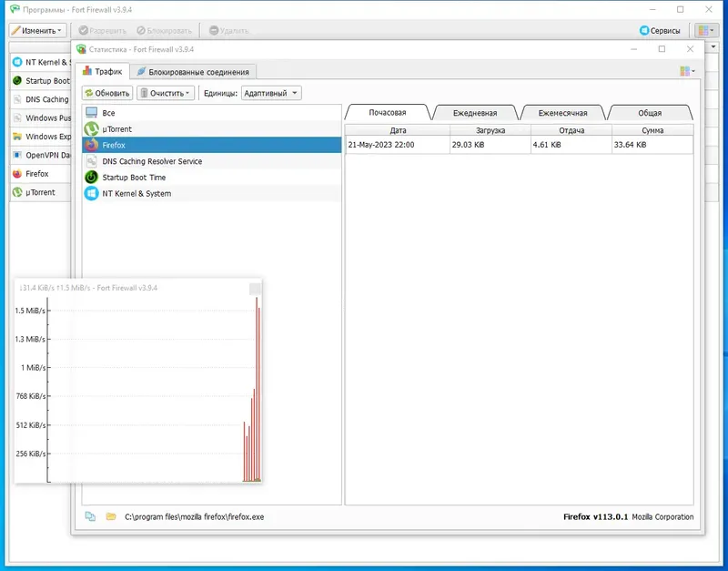
Task: Open Очистить dropdown menu
Action: (166, 93)
